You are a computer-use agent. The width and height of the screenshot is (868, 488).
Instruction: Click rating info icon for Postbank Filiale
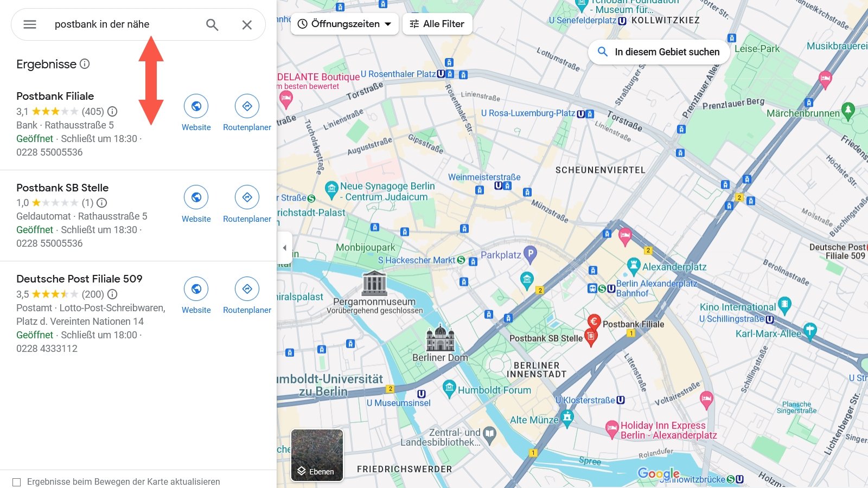coord(112,111)
